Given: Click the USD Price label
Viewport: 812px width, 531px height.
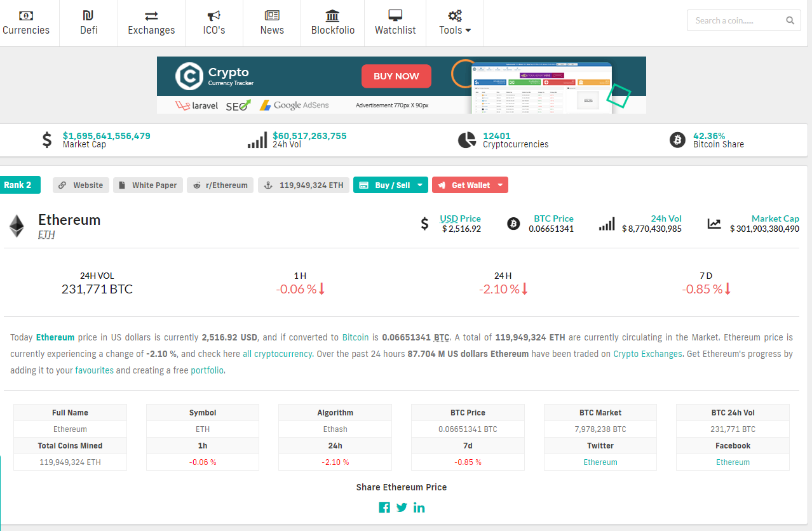Looking at the screenshot, I should [460, 218].
